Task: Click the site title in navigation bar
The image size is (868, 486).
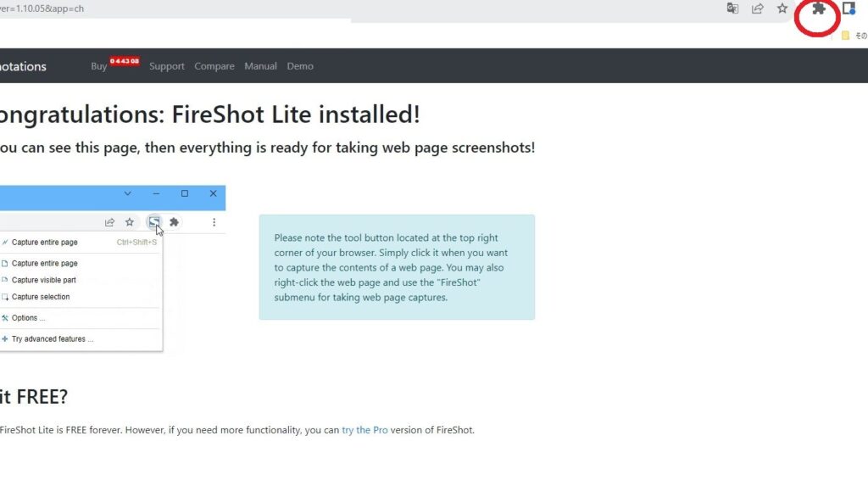Action: click(23, 66)
